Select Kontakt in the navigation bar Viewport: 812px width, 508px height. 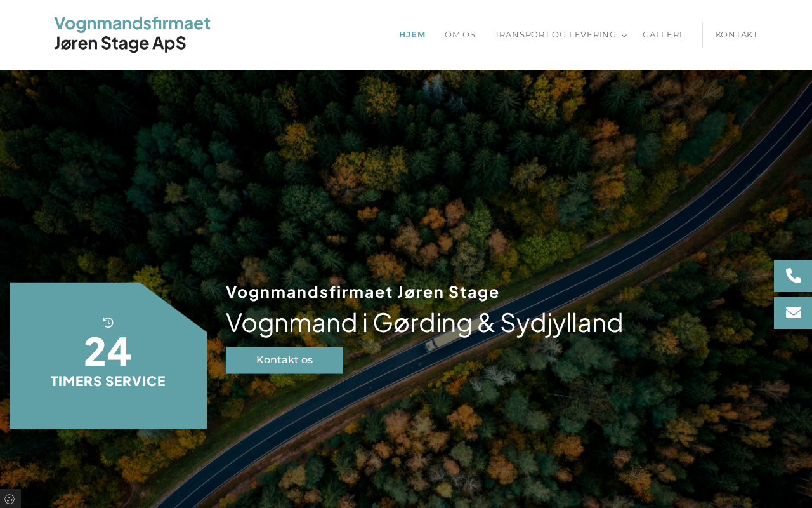(x=737, y=35)
